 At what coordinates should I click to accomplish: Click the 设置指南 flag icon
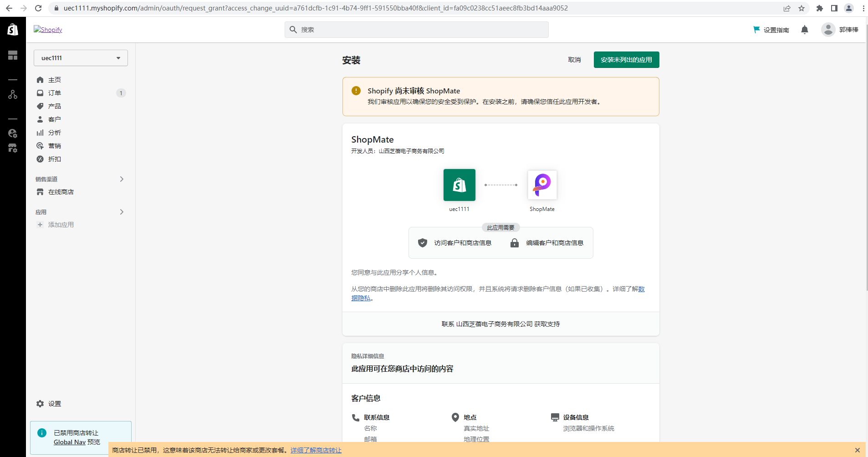(x=756, y=30)
